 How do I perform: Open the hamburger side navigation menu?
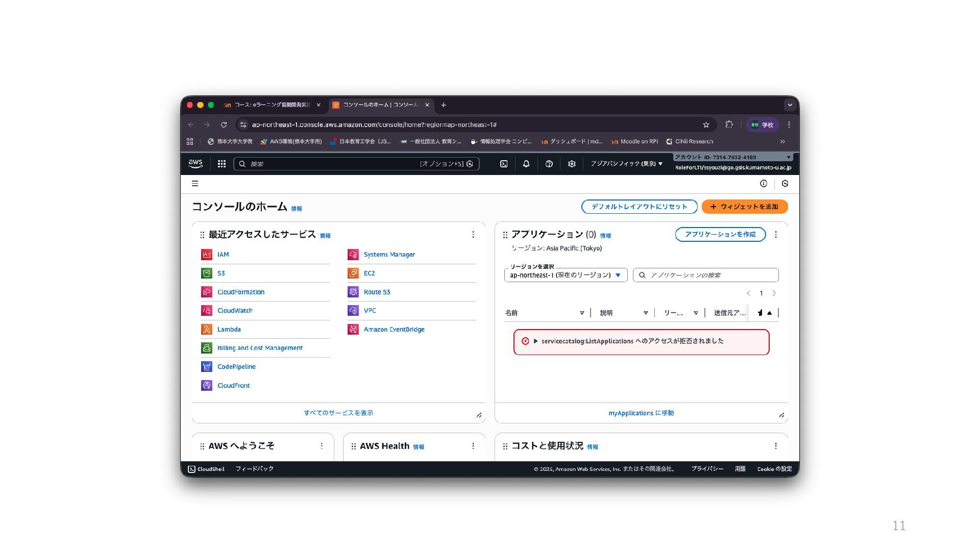[195, 184]
